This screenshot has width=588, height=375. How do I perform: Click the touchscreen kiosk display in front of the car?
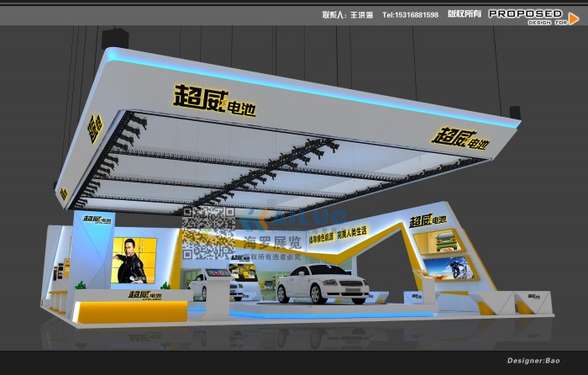pos(218,272)
